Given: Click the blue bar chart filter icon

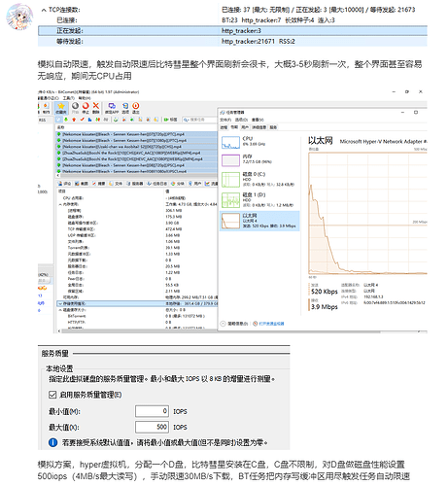Looking at the screenshot, I should pyautogui.click(x=89, y=120).
